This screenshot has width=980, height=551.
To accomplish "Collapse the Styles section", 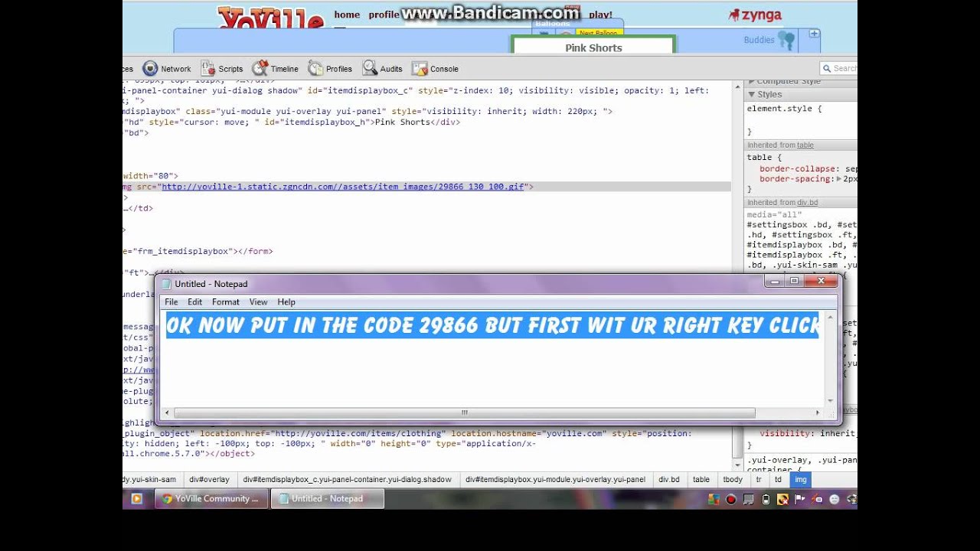I will 751,95.
